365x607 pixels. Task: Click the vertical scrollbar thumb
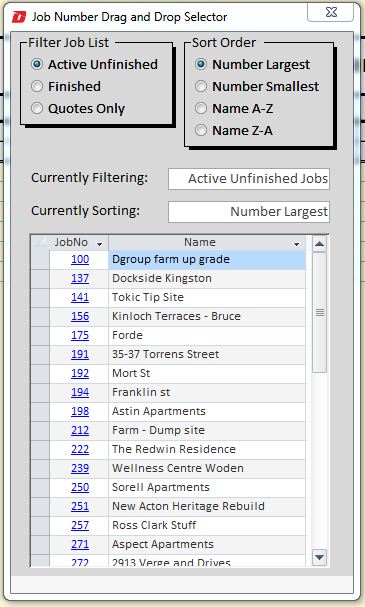tap(319, 313)
